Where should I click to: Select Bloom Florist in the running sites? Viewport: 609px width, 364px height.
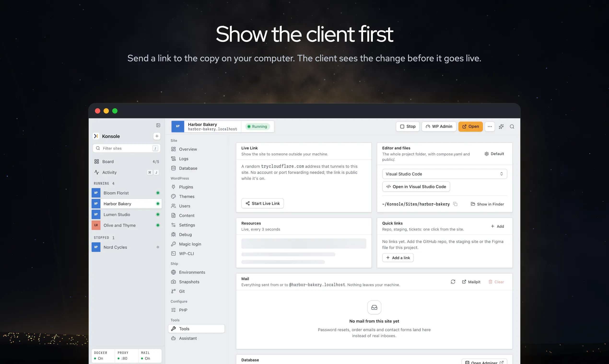point(126,193)
